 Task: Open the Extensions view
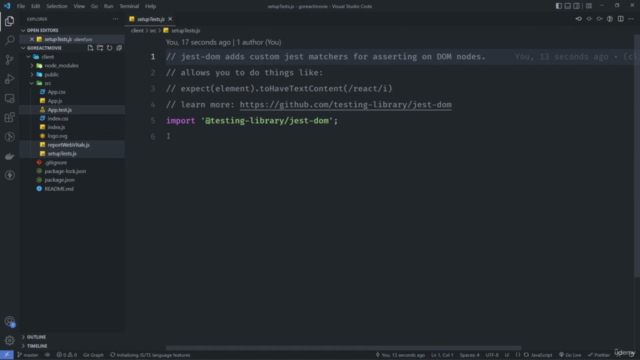[9, 118]
